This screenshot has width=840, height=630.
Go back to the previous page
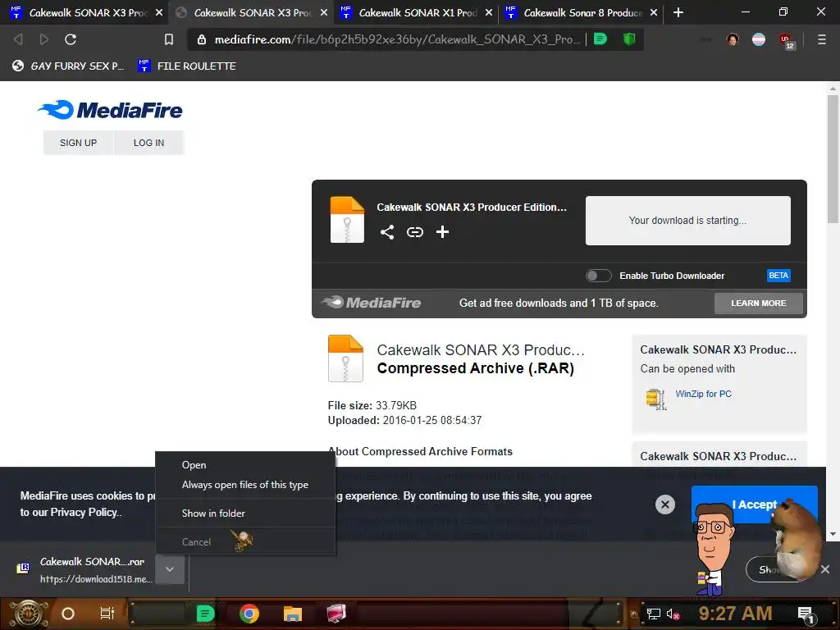pos(18,39)
